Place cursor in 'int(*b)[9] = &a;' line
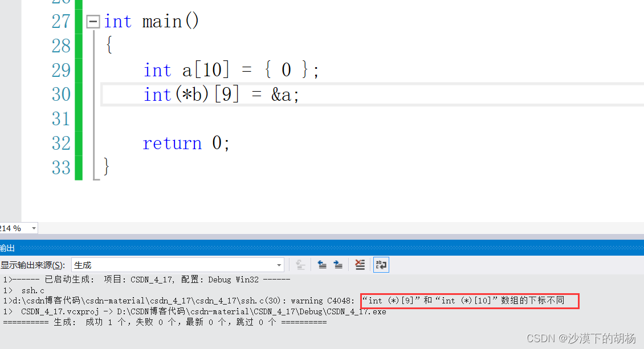 click(221, 95)
